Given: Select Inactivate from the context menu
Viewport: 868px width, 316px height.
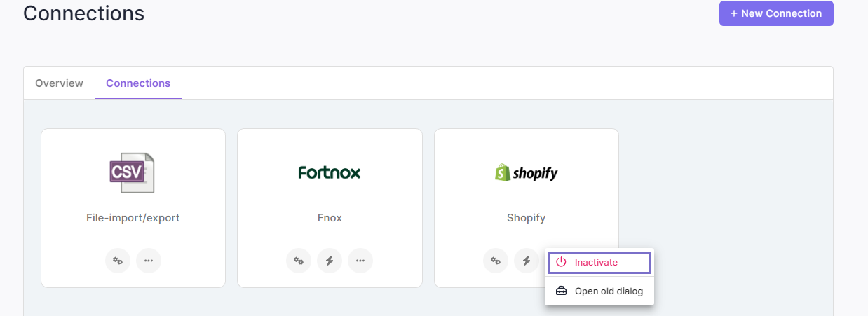Looking at the screenshot, I should pos(599,262).
